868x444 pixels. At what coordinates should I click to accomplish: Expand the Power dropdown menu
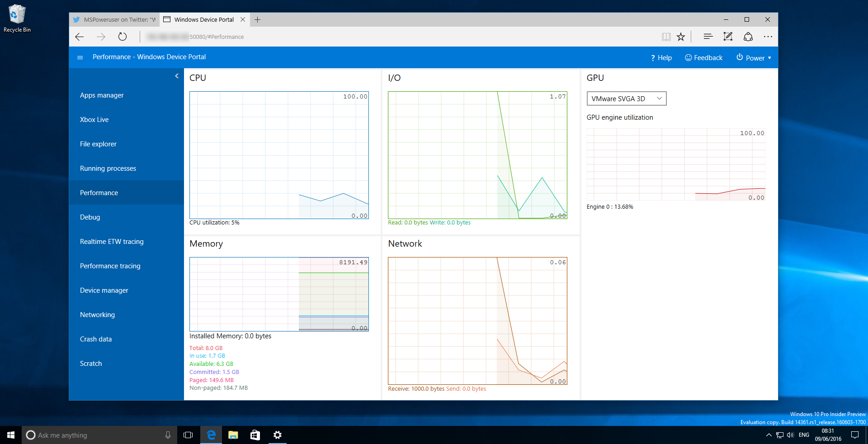[754, 58]
